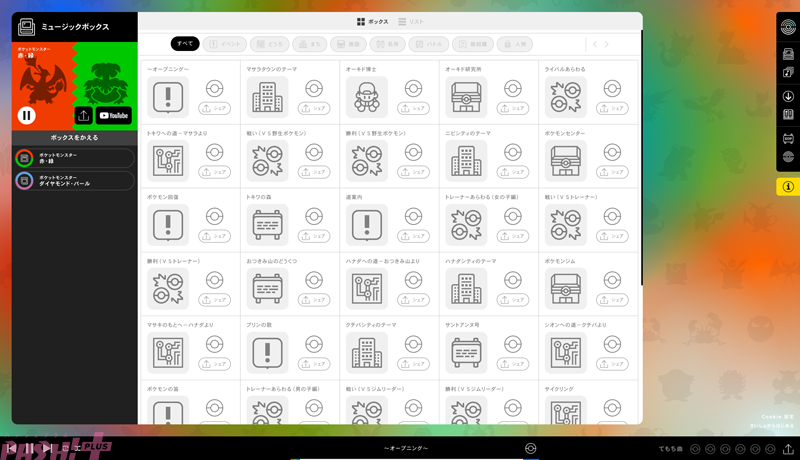Select ポケットモンスター ダイヤモンド・パール box
The image size is (800, 460).
(73, 181)
